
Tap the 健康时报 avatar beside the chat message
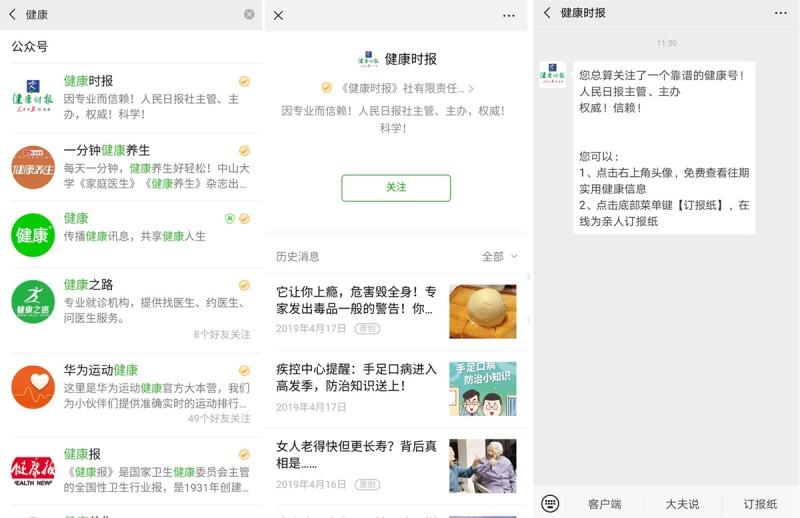coord(553,75)
